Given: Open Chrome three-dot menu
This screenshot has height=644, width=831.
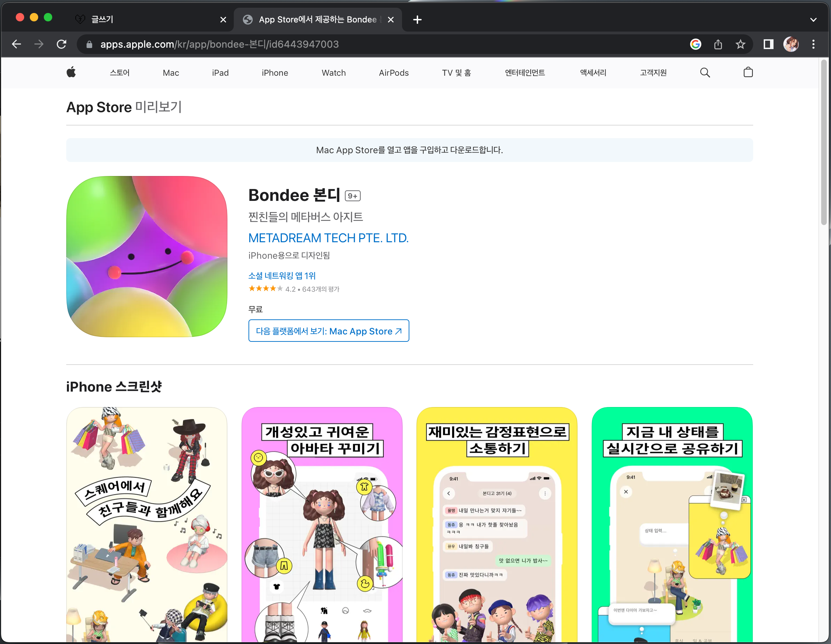Looking at the screenshot, I should pyautogui.click(x=813, y=45).
